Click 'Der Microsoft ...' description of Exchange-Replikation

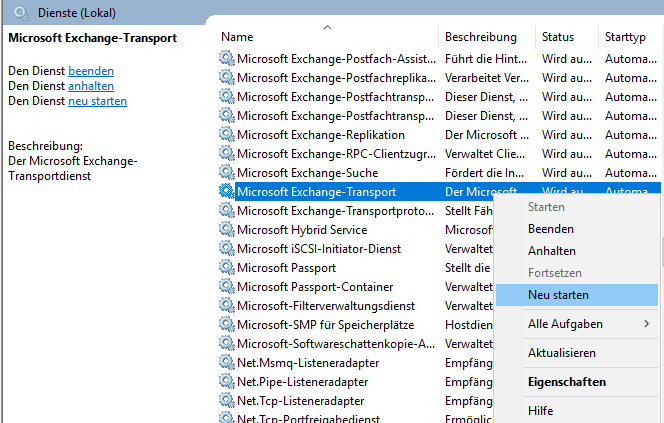coord(487,135)
